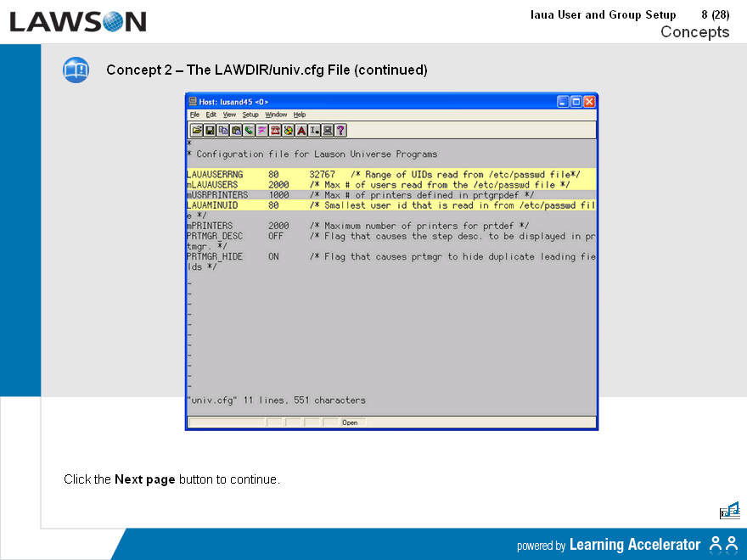The width and height of the screenshot is (747, 560).
Task: Click the LAUAMINUID line in terminal
Action: pyautogui.click(x=391, y=205)
